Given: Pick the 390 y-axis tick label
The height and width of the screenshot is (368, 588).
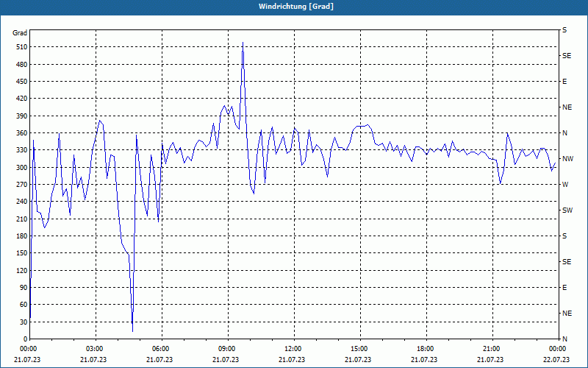Looking at the screenshot, I should [x=22, y=116].
